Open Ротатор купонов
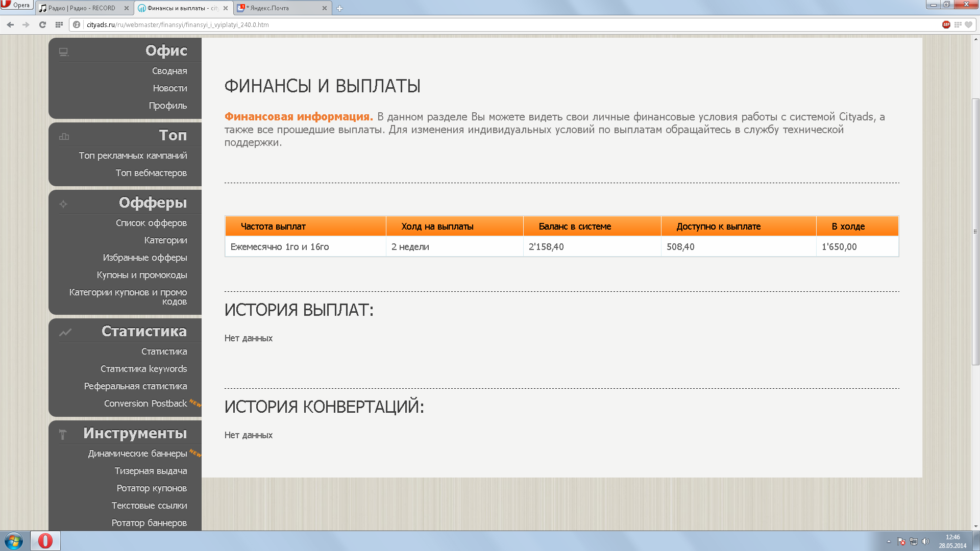Viewport: 980px width, 551px height. tap(152, 488)
